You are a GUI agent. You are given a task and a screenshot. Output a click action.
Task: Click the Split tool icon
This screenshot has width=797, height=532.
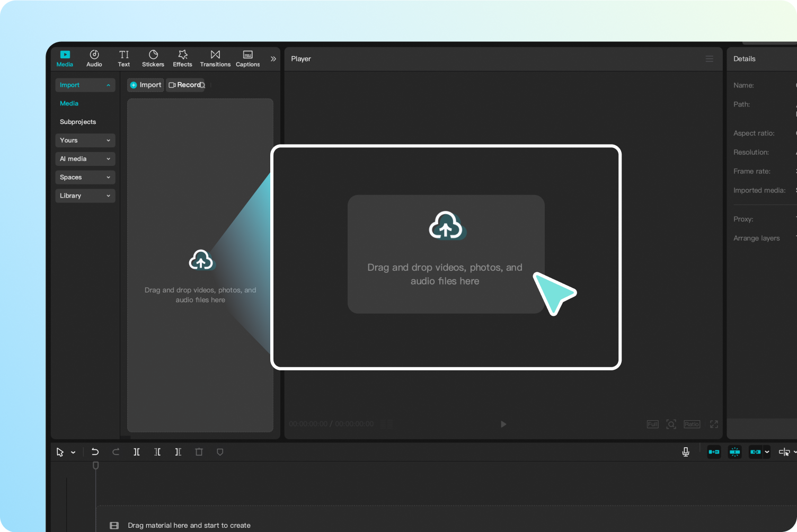(137, 452)
